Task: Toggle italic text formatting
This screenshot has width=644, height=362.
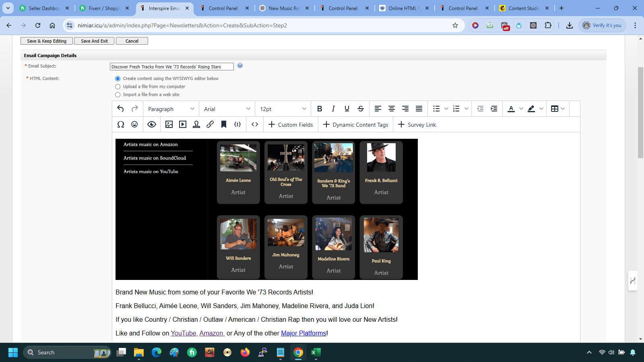Action: 333,109
